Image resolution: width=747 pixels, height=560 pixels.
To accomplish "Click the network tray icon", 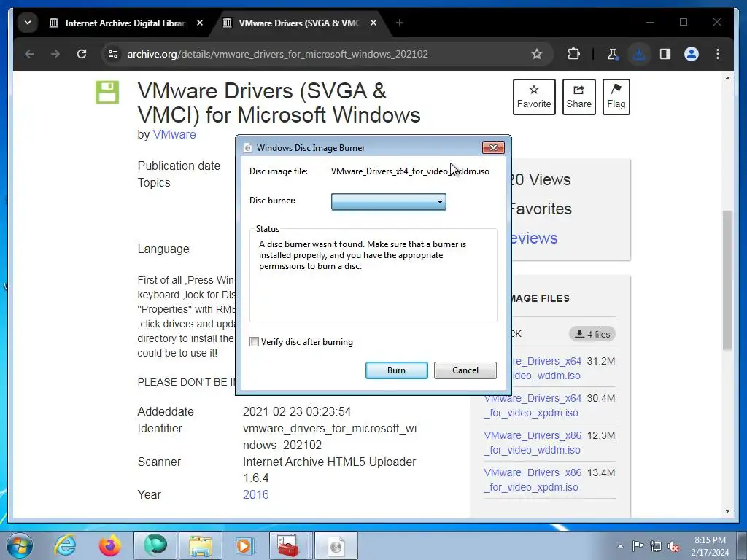I will coord(656,546).
